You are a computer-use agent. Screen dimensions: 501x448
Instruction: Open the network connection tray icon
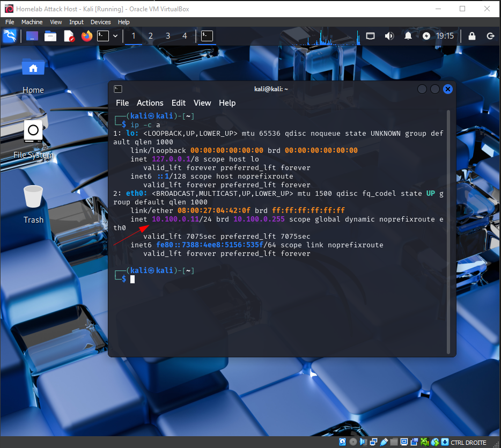pos(370,36)
